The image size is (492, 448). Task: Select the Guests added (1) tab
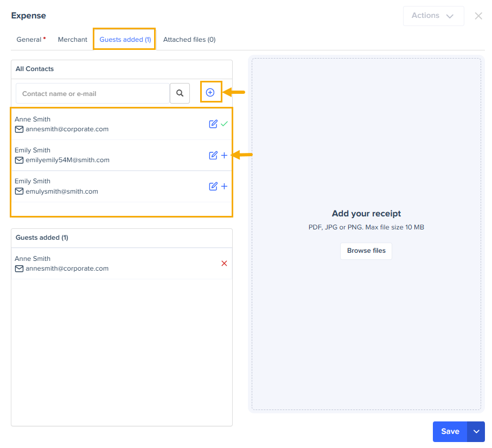pyautogui.click(x=125, y=40)
